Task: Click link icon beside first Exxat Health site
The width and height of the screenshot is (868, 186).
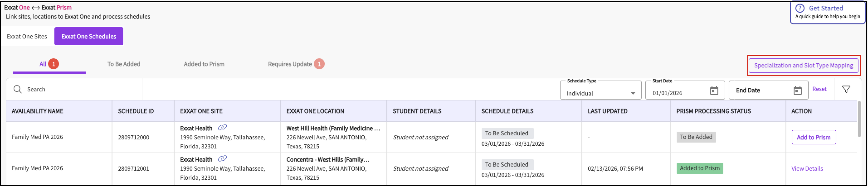Action: [222, 127]
